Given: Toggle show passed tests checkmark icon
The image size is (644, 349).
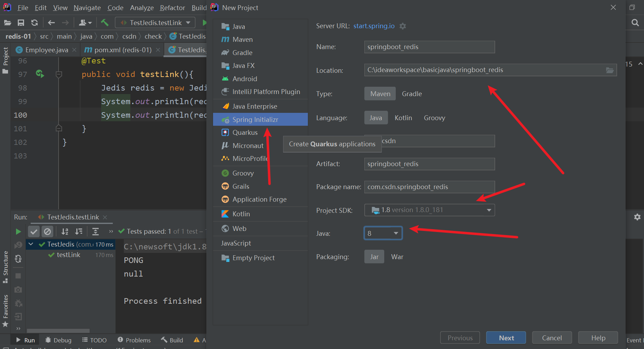Looking at the screenshot, I should coord(34,232).
